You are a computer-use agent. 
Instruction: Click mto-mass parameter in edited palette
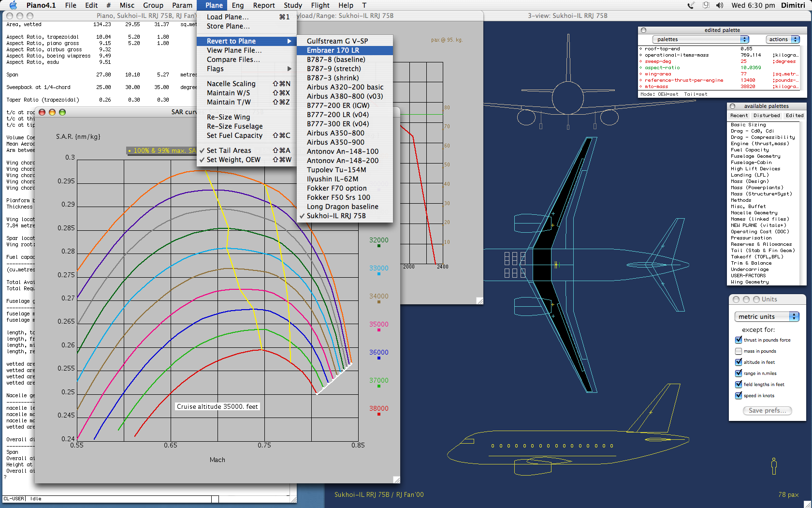point(656,87)
